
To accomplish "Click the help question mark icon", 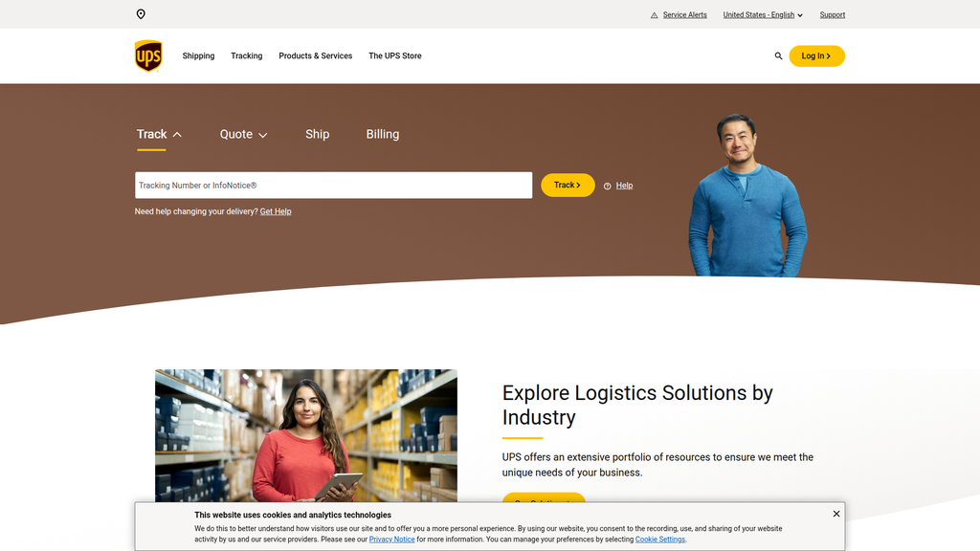I will pyautogui.click(x=607, y=187).
